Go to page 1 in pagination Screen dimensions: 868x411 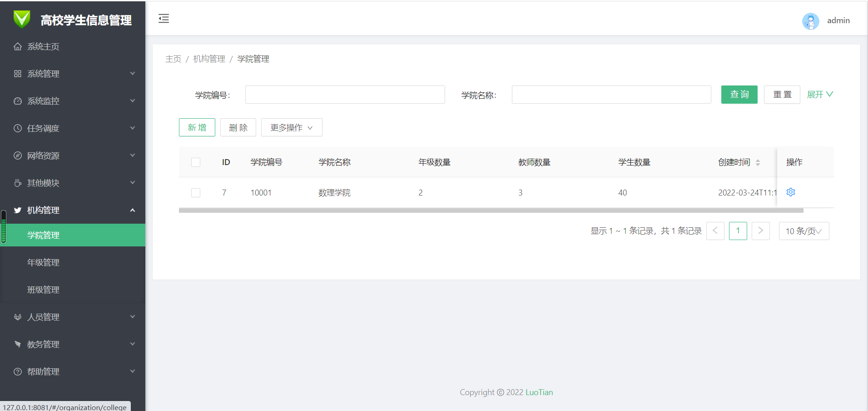tap(738, 231)
